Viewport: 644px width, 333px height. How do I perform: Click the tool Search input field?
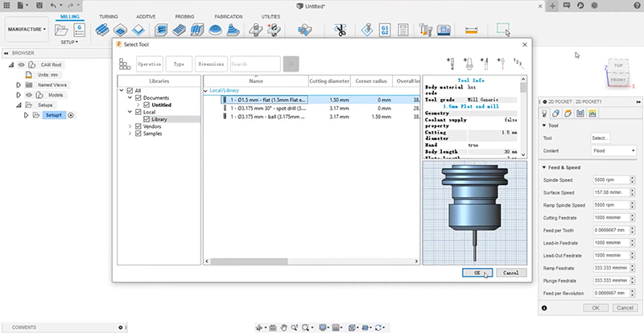(254, 64)
